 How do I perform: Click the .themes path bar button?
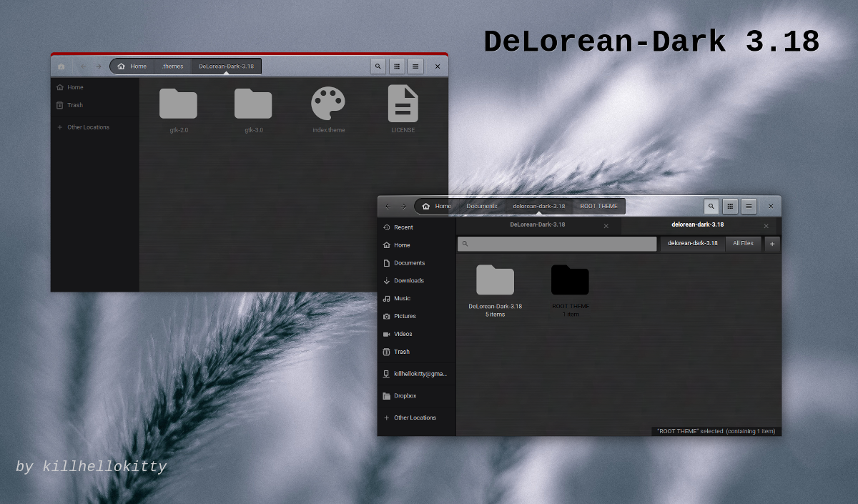172,66
